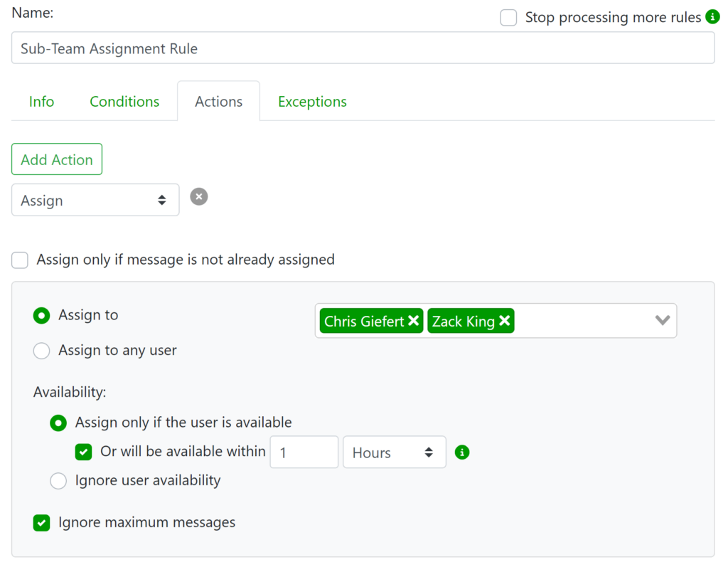Viewport: 728px width, 567px height.
Task: Go to the Exceptions tab
Action: pyautogui.click(x=313, y=101)
